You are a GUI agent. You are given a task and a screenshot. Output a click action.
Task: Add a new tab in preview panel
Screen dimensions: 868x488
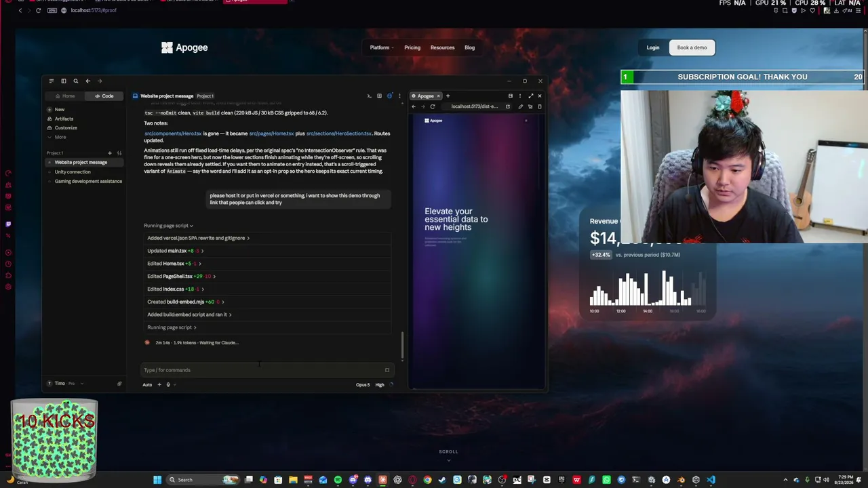tap(448, 96)
